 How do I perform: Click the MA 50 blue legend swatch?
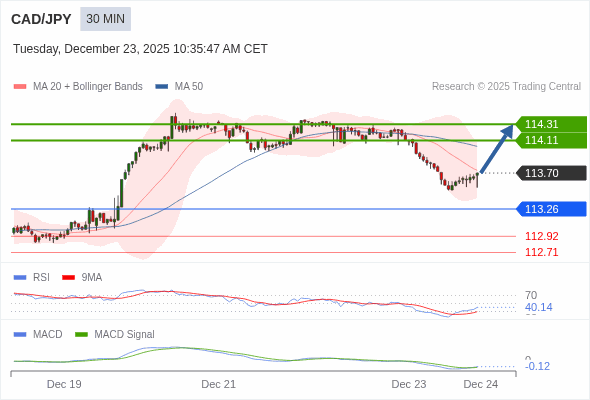[x=162, y=87]
